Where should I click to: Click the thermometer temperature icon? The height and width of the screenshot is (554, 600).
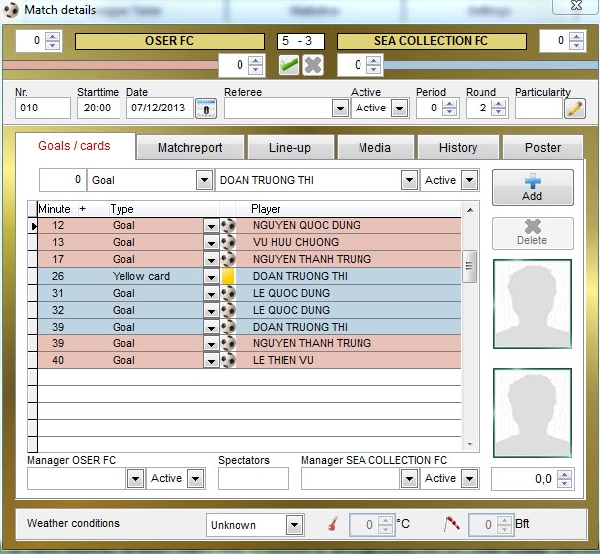pyautogui.click(x=333, y=524)
